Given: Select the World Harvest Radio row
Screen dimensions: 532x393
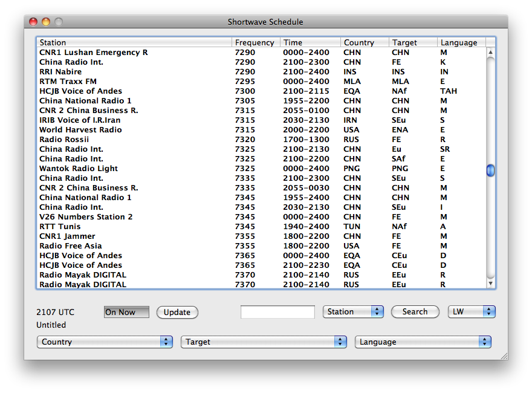Looking at the screenshot, I should point(261,129).
